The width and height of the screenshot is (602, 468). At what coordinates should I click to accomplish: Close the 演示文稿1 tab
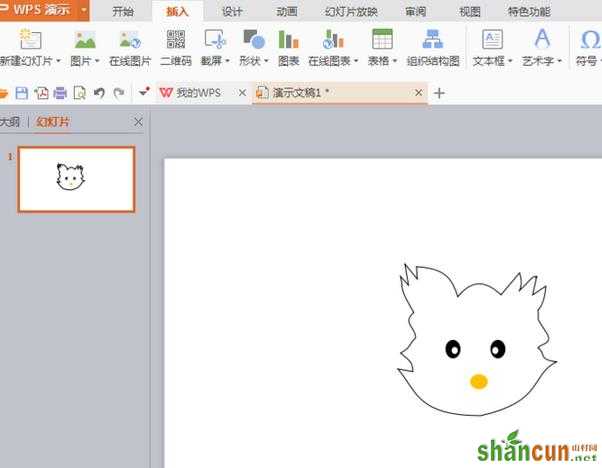click(x=418, y=93)
